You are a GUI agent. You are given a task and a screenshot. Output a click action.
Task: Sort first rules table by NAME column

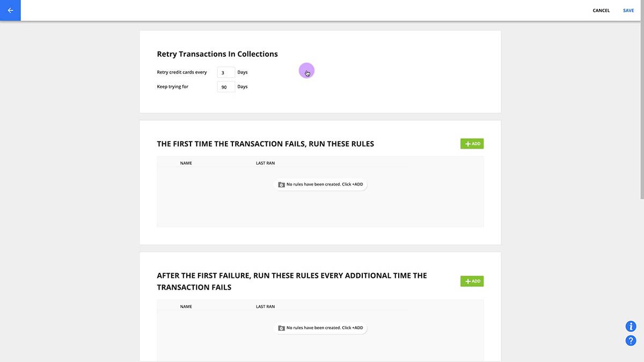tap(186, 163)
